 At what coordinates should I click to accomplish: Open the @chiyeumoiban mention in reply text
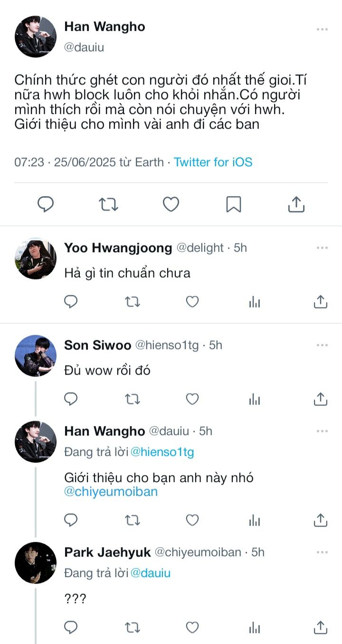pyautogui.click(x=111, y=492)
